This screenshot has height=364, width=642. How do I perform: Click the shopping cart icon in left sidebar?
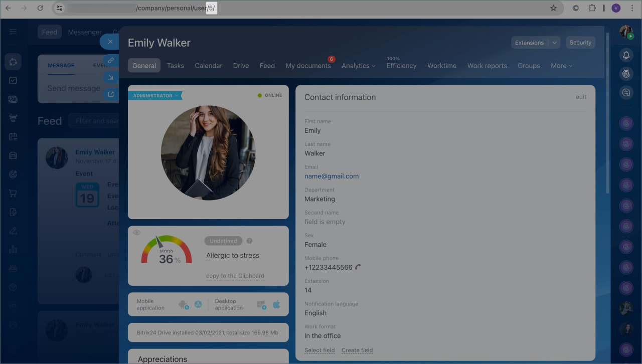tap(13, 193)
